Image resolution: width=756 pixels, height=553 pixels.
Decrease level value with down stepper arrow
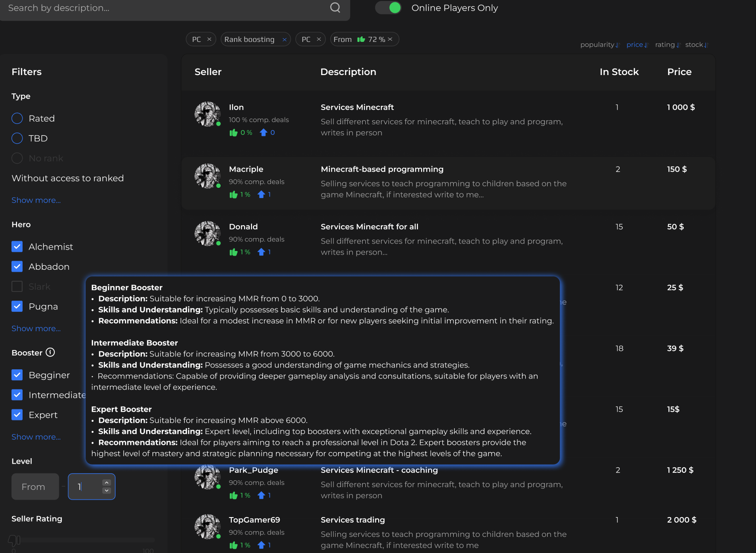click(x=106, y=491)
